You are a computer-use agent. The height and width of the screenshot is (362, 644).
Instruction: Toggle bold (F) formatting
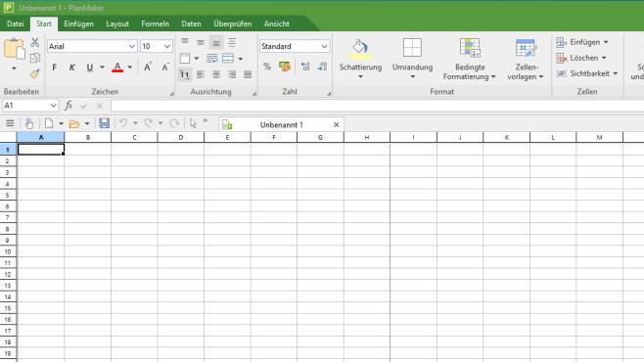(54, 68)
